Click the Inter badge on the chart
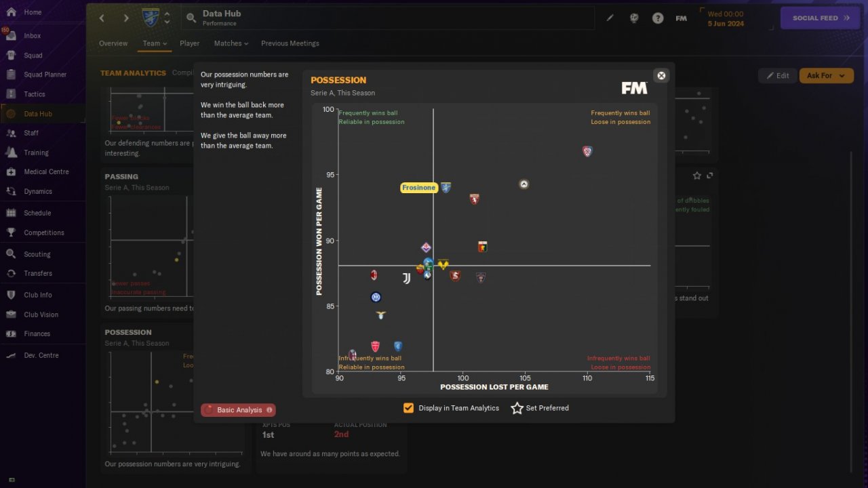Viewport: 868px width, 488px height. pos(376,297)
